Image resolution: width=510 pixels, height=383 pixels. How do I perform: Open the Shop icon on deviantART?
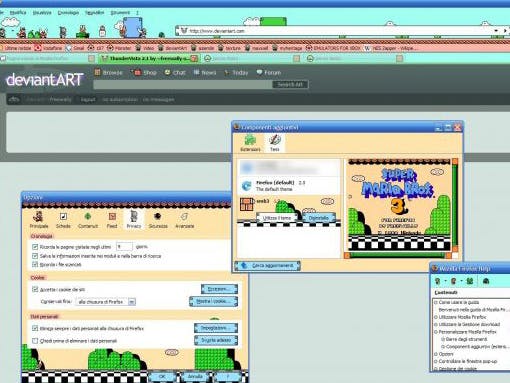point(137,72)
